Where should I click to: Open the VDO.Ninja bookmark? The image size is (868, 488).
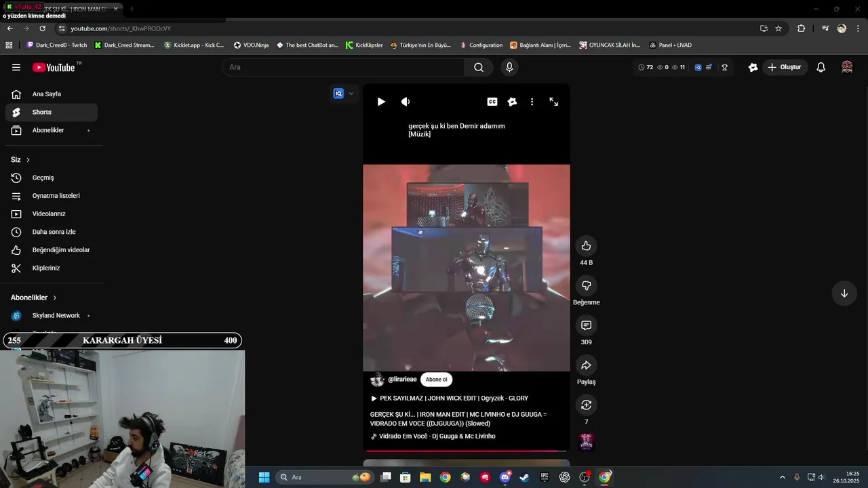click(251, 45)
